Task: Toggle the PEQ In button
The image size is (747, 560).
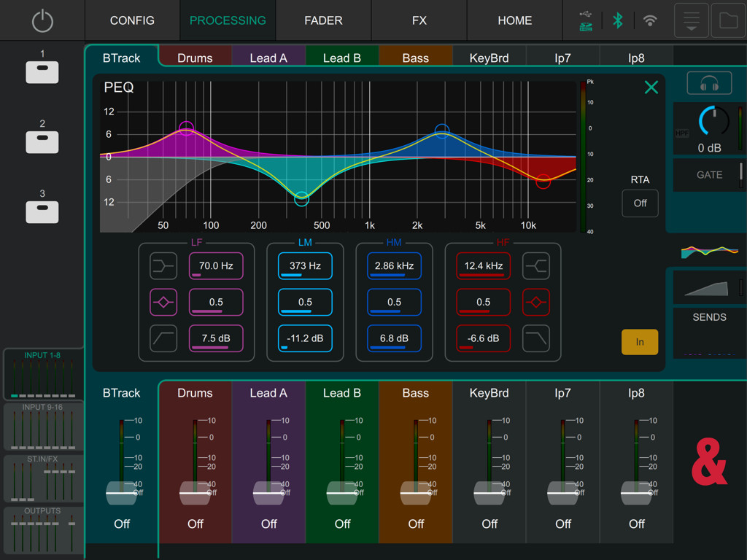Action: (640, 341)
